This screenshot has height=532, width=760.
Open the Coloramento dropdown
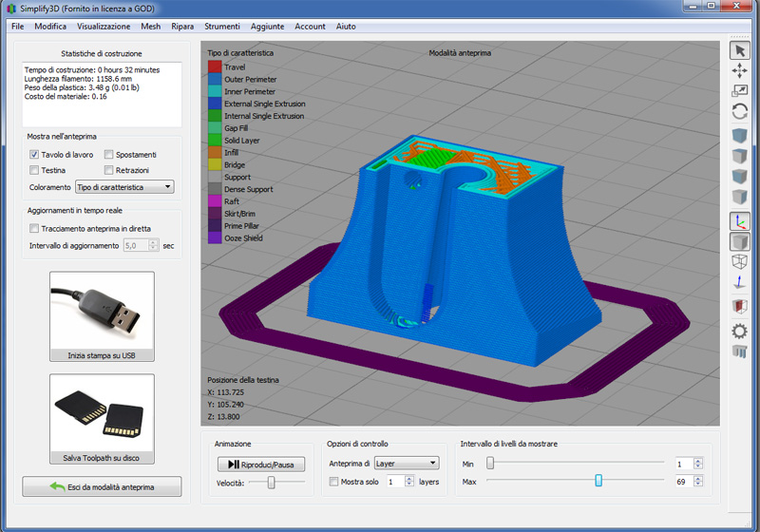pyautogui.click(x=124, y=187)
